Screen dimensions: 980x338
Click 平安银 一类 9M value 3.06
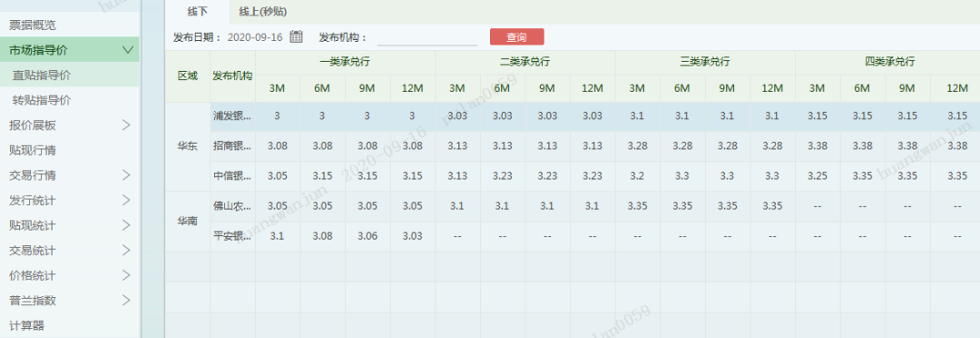point(367,236)
